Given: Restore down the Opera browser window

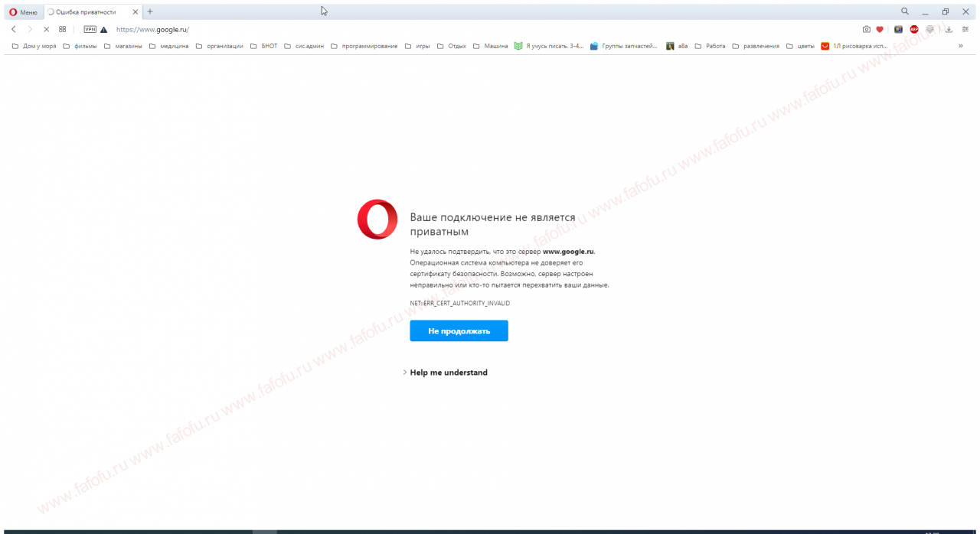Looking at the screenshot, I should (946, 11).
